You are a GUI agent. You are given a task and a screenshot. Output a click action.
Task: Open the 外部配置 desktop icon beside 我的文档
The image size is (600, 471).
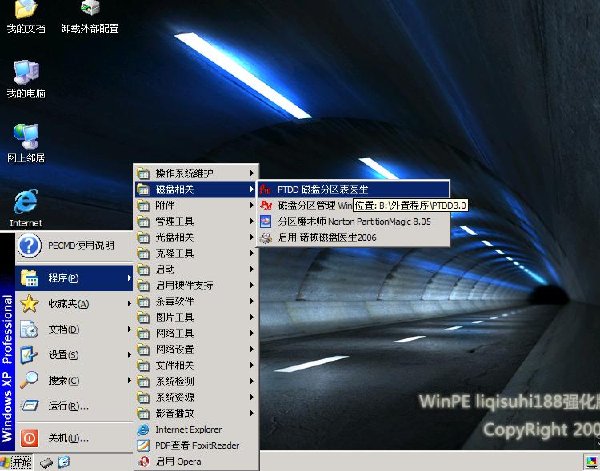pos(90,16)
